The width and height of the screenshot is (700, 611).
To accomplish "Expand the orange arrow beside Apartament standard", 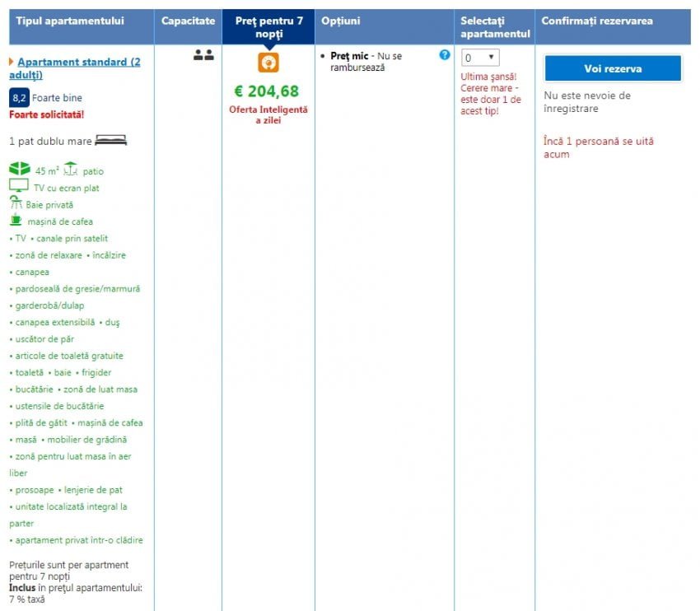I will click(x=12, y=62).
